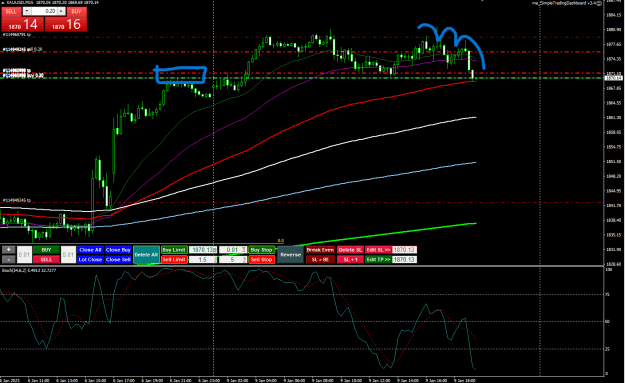
Task: Click the 1870.13 field next to Edit SL
Action: (405, 250)
